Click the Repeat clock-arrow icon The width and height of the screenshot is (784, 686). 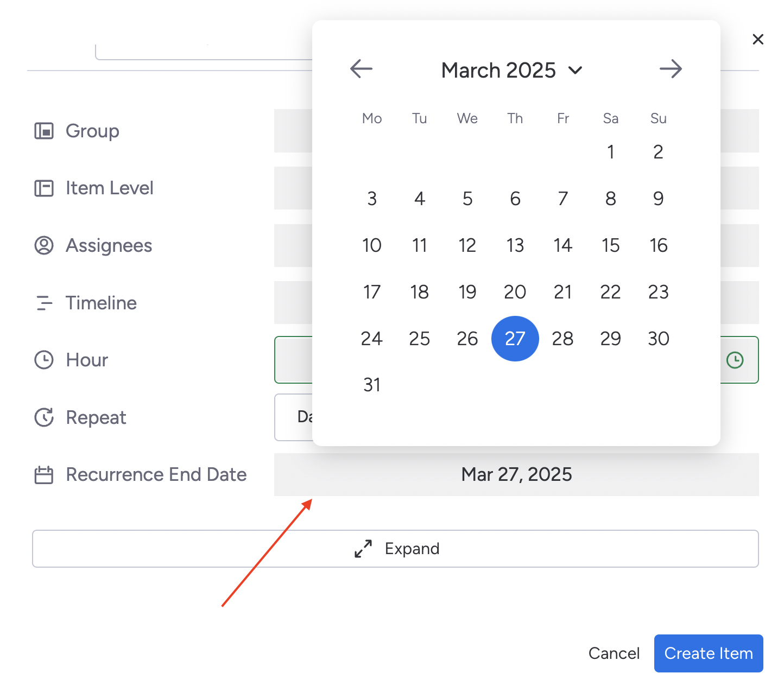click(44, 417)
